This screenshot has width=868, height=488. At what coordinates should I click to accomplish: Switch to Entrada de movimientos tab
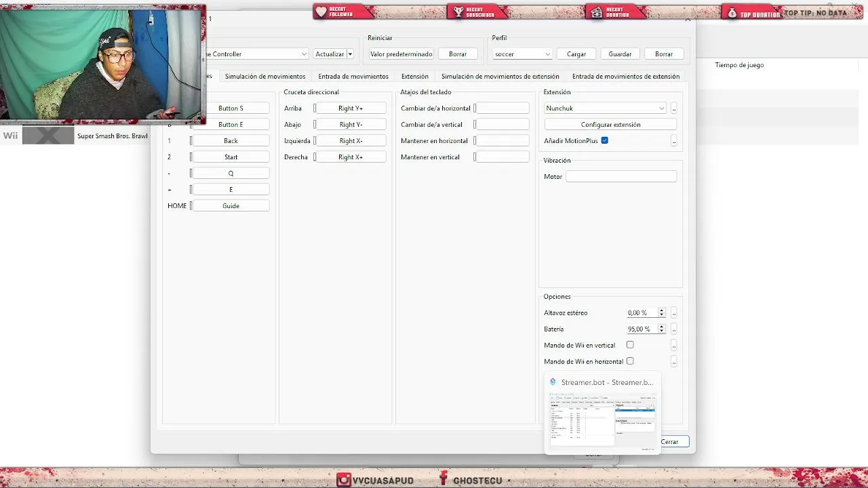[x=353, y=77]
